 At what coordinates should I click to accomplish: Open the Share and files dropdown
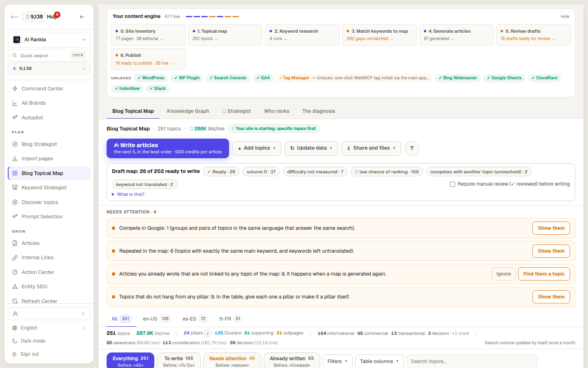(371, 148)
